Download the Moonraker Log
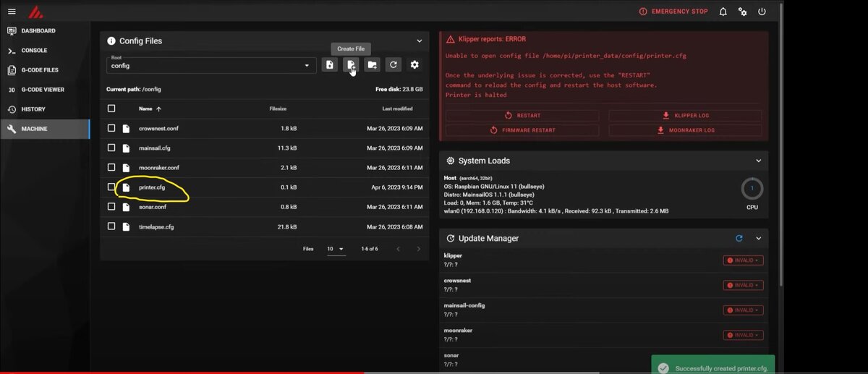The image size is (868, 374). pos(685,130)
